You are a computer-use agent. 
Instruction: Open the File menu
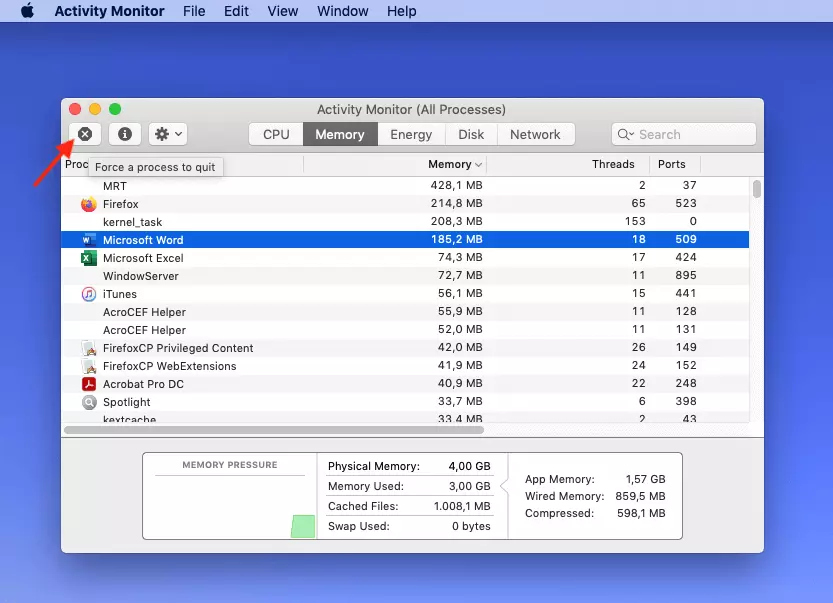coord(194,11)
